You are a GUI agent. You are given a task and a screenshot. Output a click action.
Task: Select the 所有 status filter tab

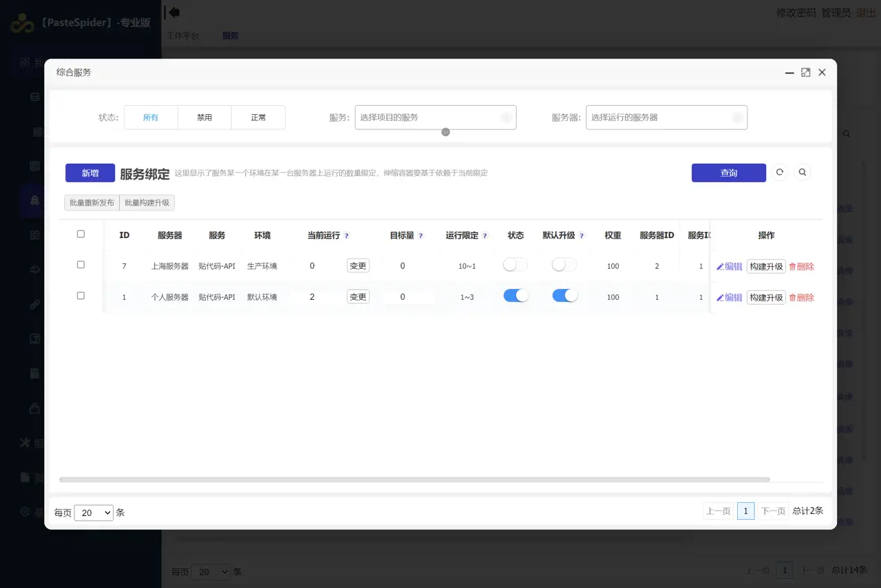151,118
